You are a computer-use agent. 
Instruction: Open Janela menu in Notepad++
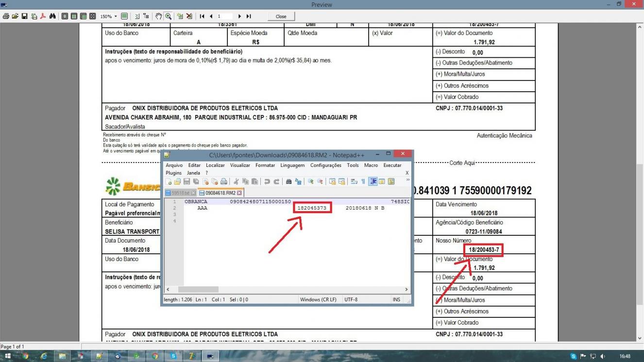pyautogui.click(x=193, y=173)
